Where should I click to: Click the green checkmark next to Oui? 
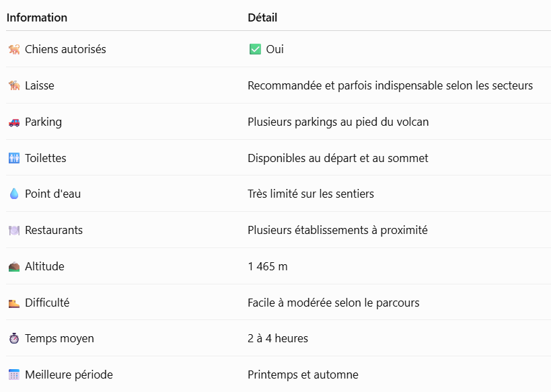[255, 49]
